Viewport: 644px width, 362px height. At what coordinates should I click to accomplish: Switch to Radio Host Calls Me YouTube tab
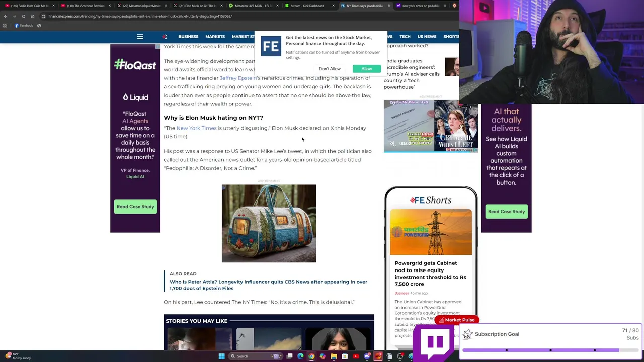(30, 6)
